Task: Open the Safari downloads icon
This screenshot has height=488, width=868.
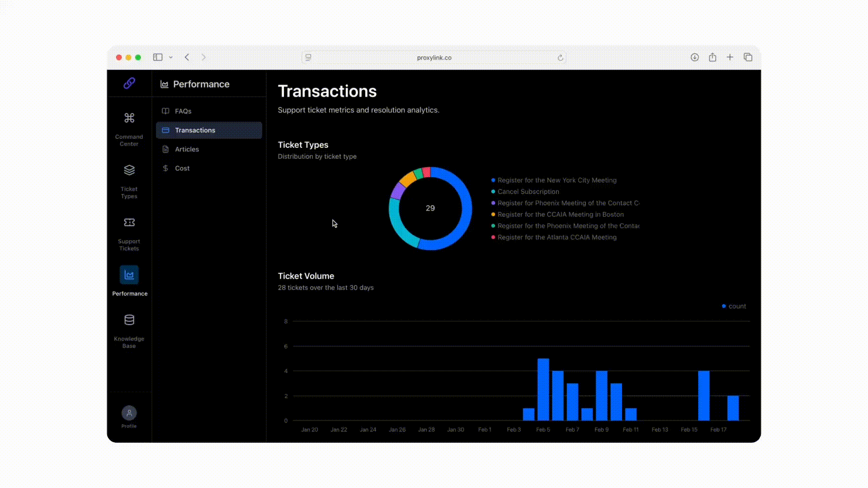Action: (x=695, y=57)
